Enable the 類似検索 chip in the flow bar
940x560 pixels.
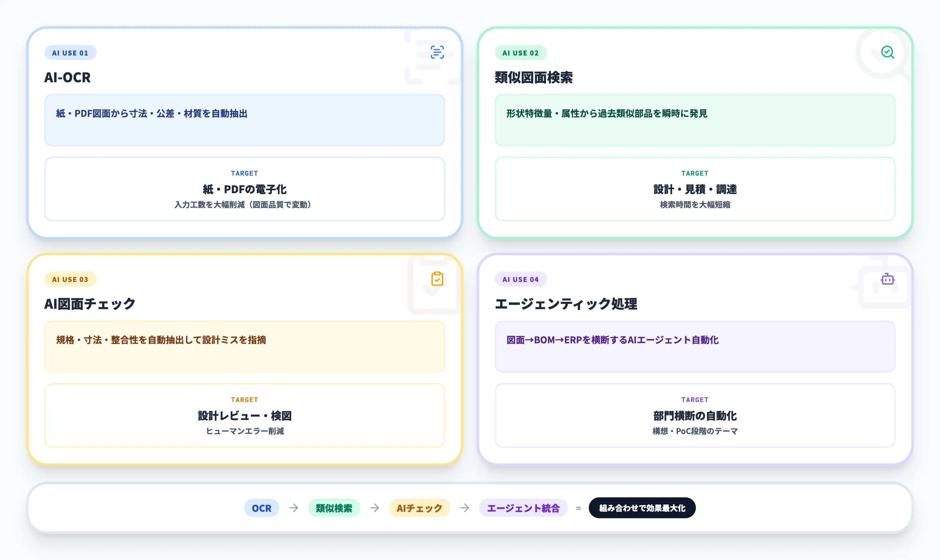pyautogui.click(x=334, y=508)
